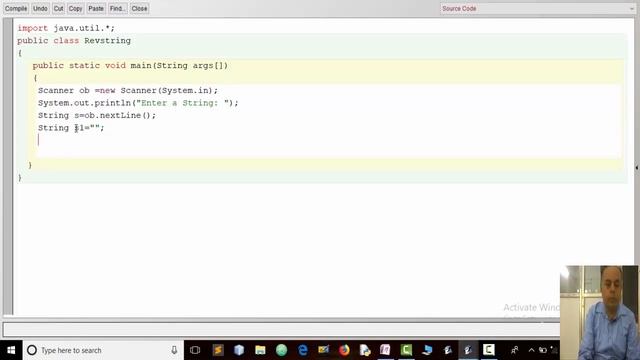Open Task View from the taskbar

(195, 350)
